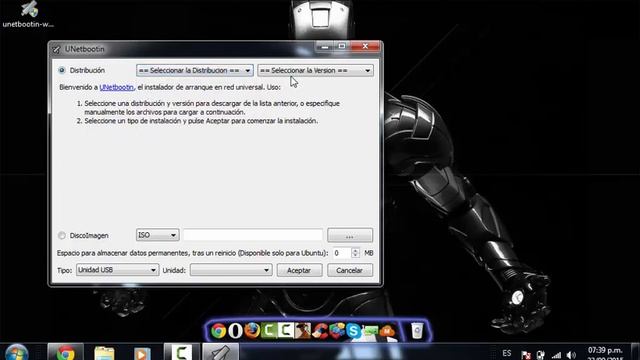Launch Firefox from the dock
This screenshot has width=640, height=360.
[252, 331]
